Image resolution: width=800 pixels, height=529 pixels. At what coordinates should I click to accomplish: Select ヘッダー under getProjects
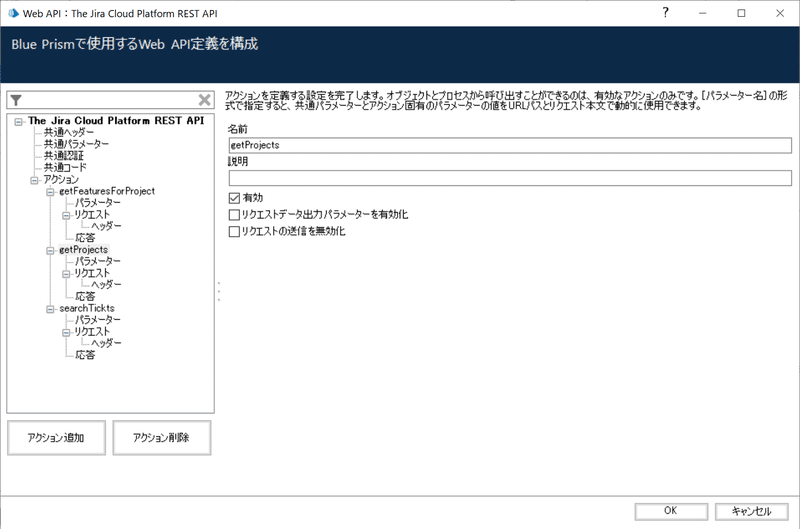(x=106, y=285)
